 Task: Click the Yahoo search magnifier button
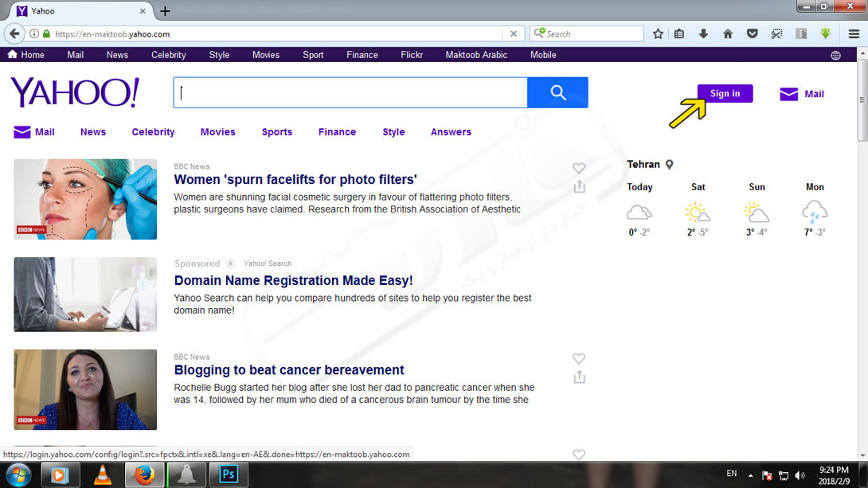tap(557, 92)
